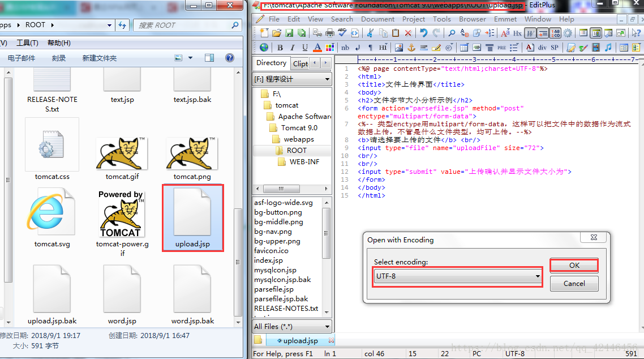Open the Select encoding UTF-8 dropdown
The image size is (644, 359).
click(458, 276)
